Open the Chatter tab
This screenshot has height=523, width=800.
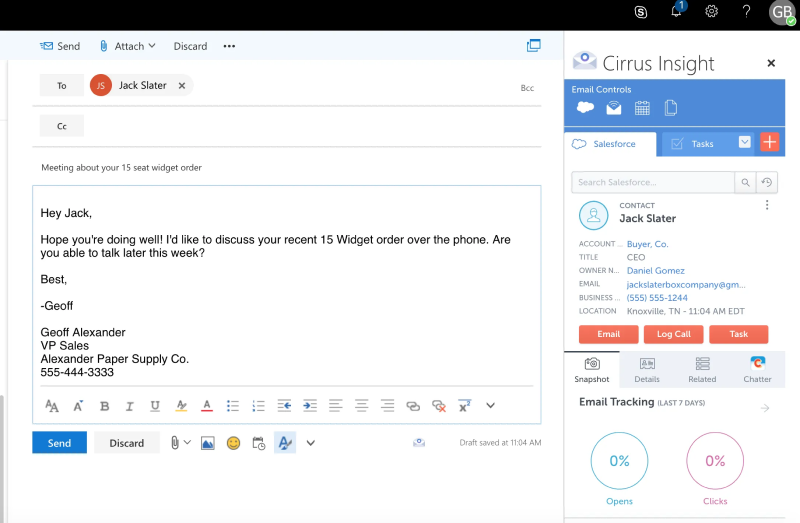(757, 370)
